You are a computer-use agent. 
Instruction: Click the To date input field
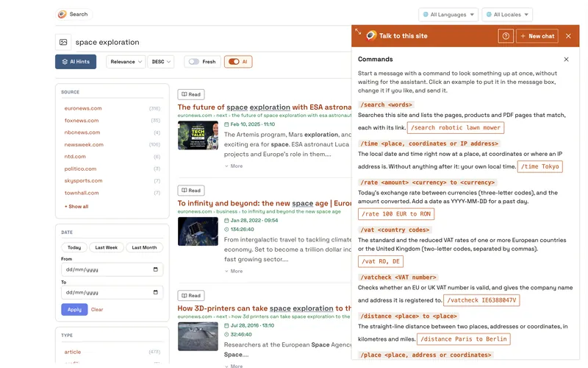pyautogui.click(x=112, y=292)
